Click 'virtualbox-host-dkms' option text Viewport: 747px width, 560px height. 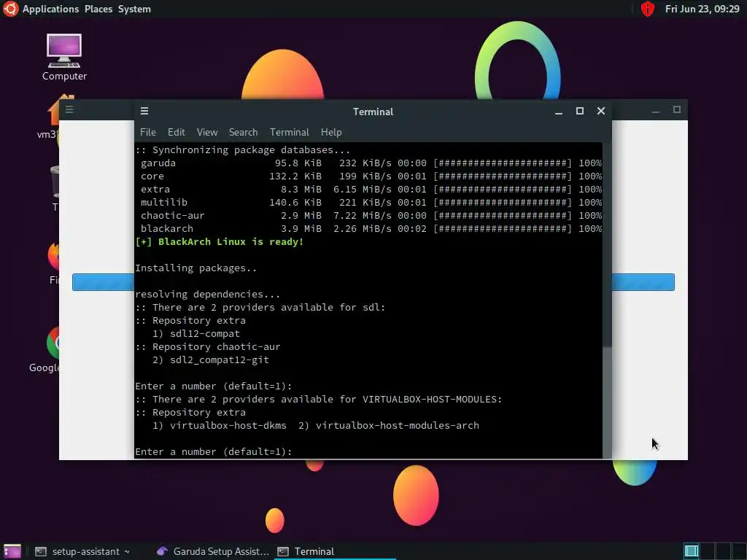228,426
